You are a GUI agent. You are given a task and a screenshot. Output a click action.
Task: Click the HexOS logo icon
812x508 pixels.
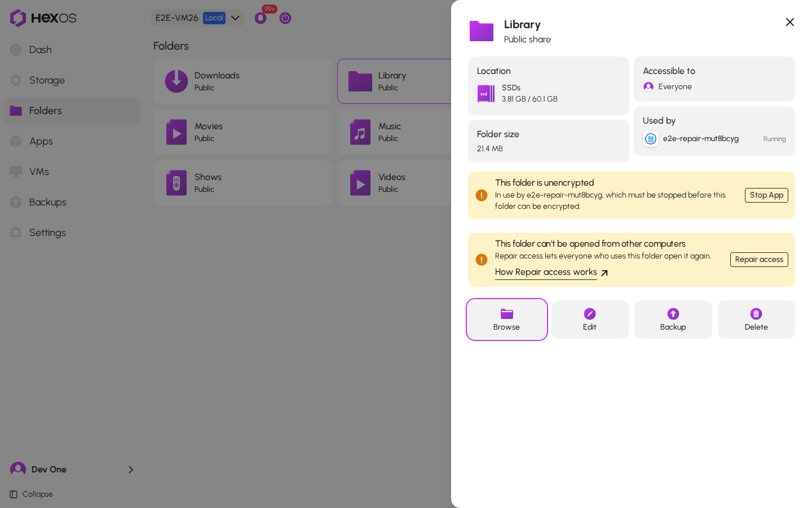(x=18, y=18)
